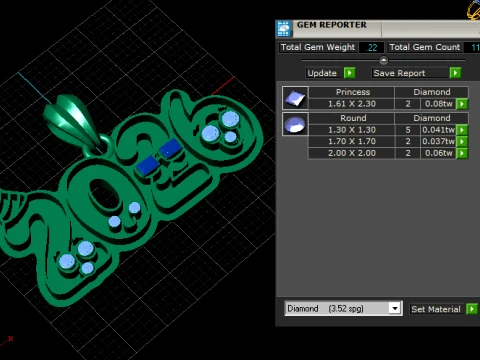Click the collapse handle on the divider slider

[x=383, y=60]
